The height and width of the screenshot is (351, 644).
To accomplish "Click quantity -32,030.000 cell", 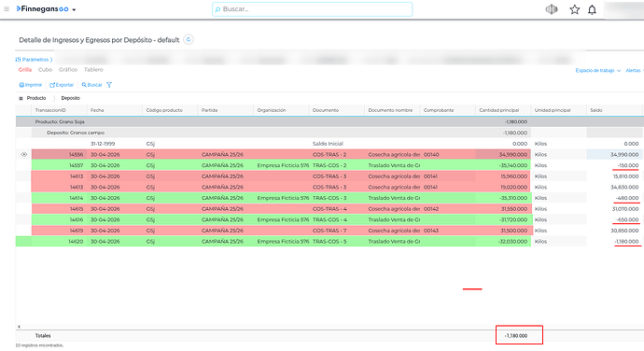I will click(503, 242).
